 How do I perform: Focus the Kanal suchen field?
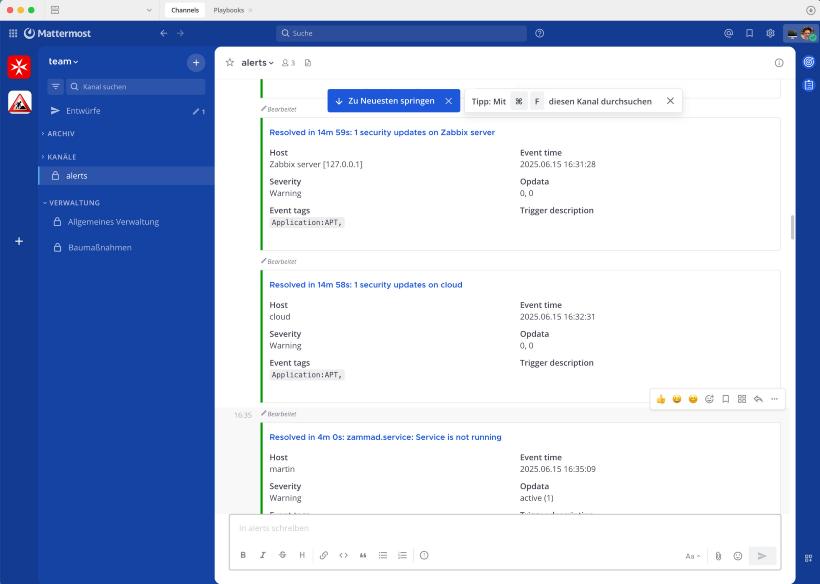point(135,87)
